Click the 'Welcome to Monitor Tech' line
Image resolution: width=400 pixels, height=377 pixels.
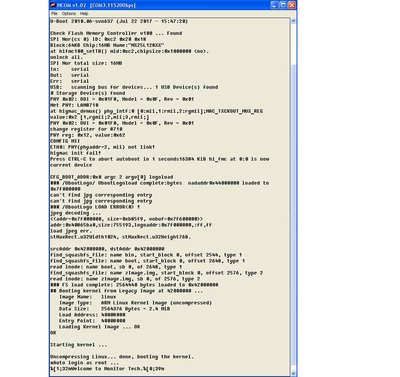(x=107, y=369)
